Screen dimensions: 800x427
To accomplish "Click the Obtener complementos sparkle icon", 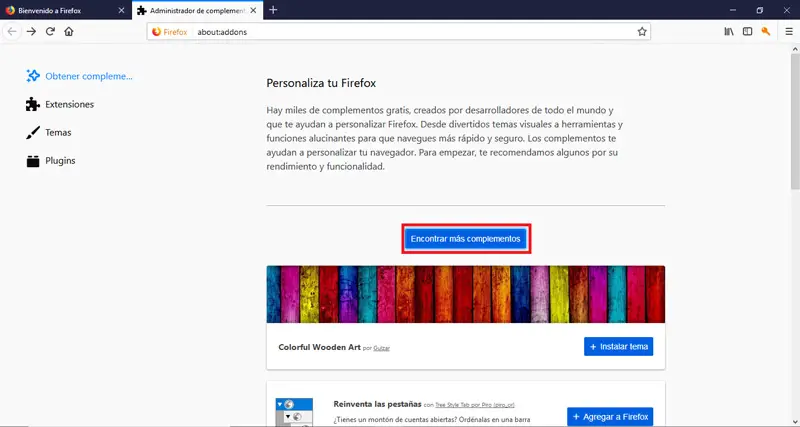I will click(33, 76).
